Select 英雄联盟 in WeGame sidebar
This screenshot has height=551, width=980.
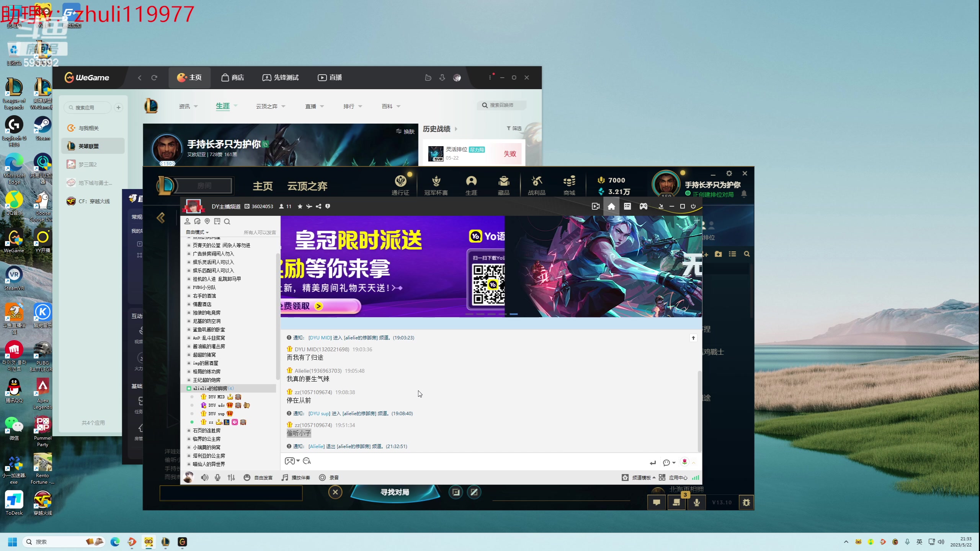[x=93, y=146]
